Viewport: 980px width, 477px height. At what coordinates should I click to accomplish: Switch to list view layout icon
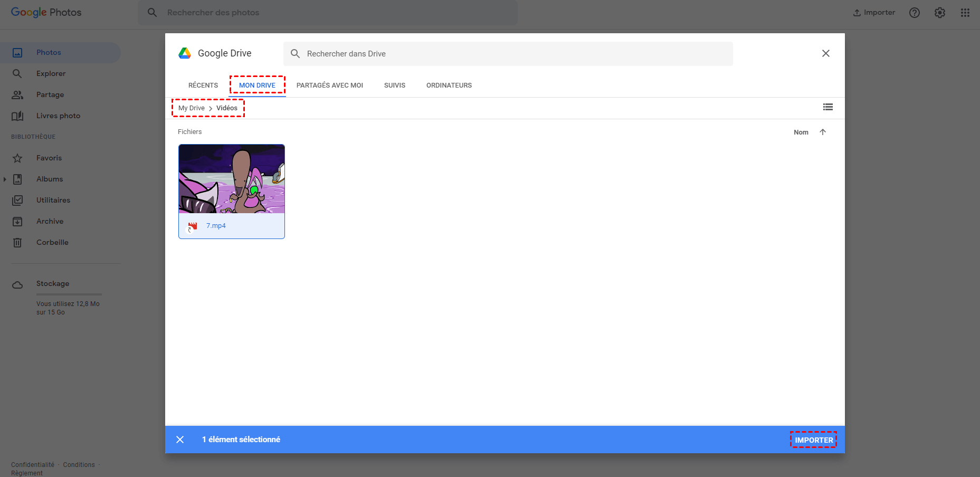tap(828, 107)
